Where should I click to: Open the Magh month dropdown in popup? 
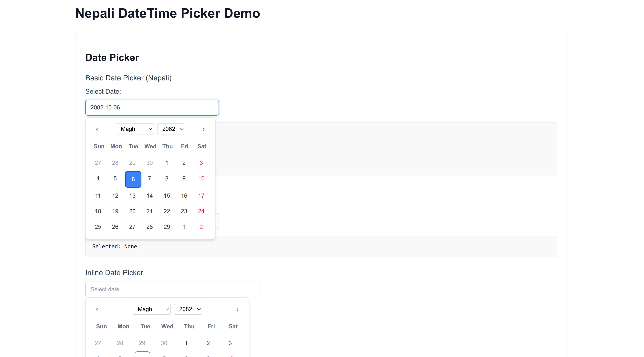[135, 129]
